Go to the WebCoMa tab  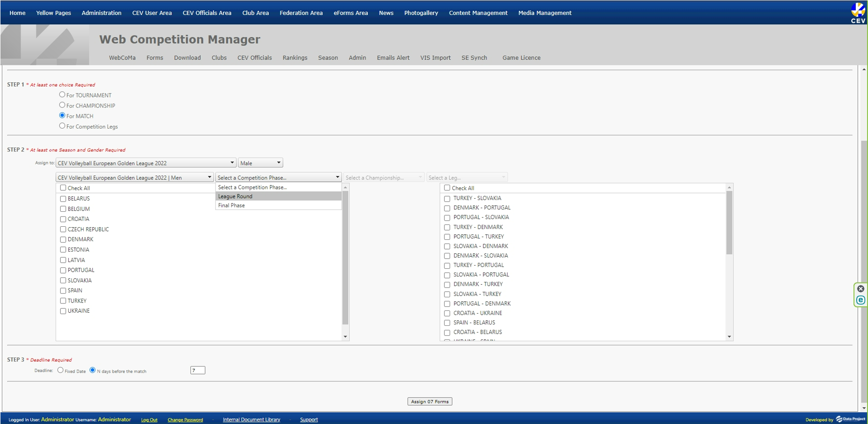click(x=122, y=58)
